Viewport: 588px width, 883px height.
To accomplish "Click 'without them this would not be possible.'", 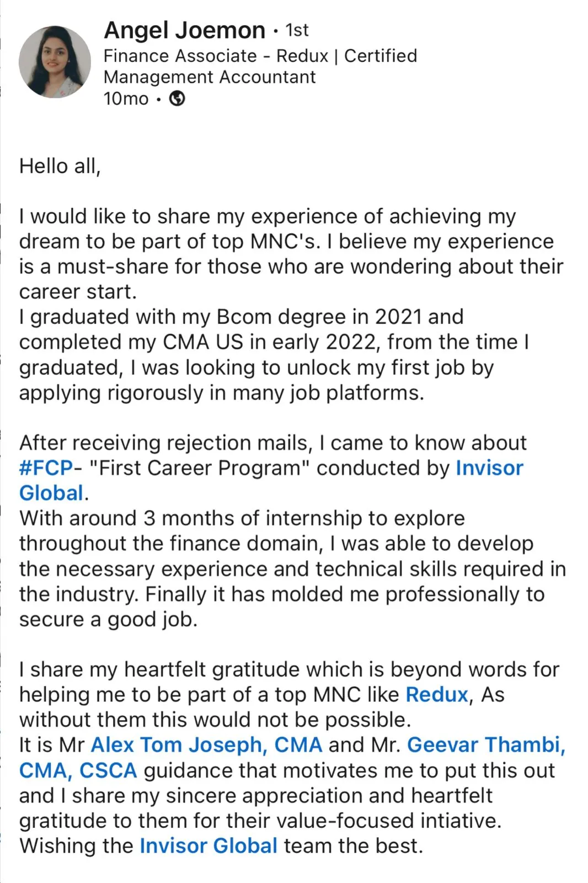I will click(x=216, y=720).
